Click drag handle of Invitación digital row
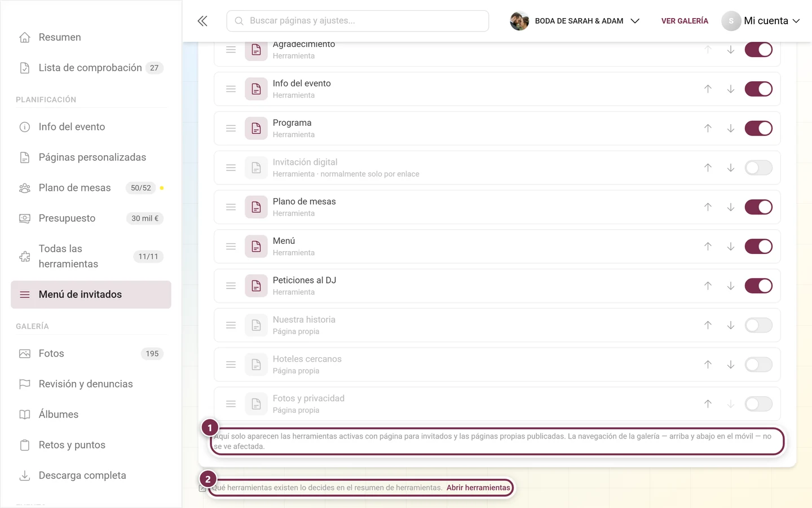Screen dimensions: 812x508 231,168
